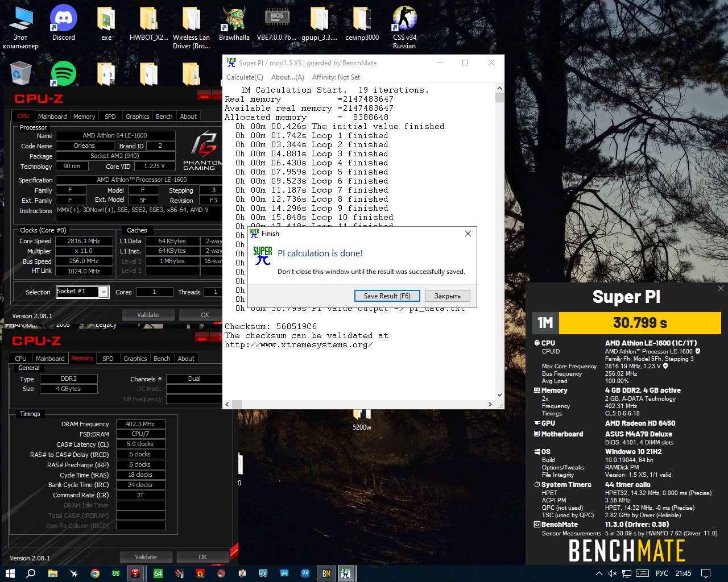The width and height of the screenshot is (728, 582).
Task: Open the 5200w desktop file
Action: tap(362, 419)
